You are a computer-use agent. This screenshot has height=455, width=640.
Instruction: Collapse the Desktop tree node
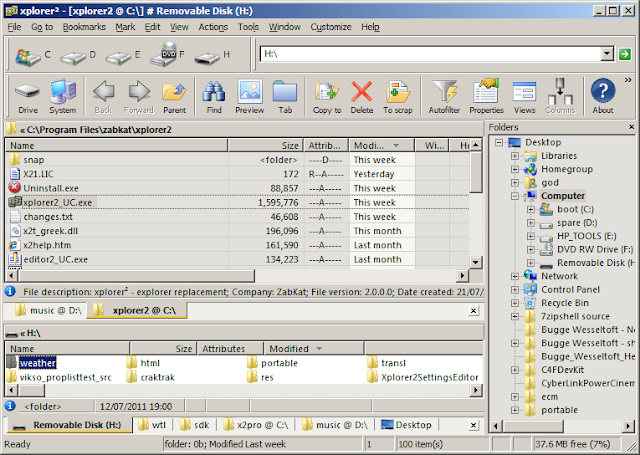point(498,142)
